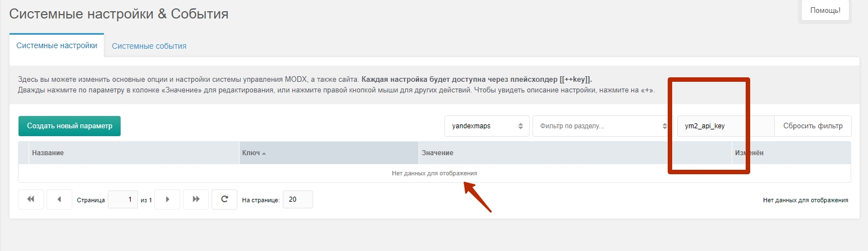Focus the search field containing ym2_api_key
This screenshot has width=868, height=251.
725,126
